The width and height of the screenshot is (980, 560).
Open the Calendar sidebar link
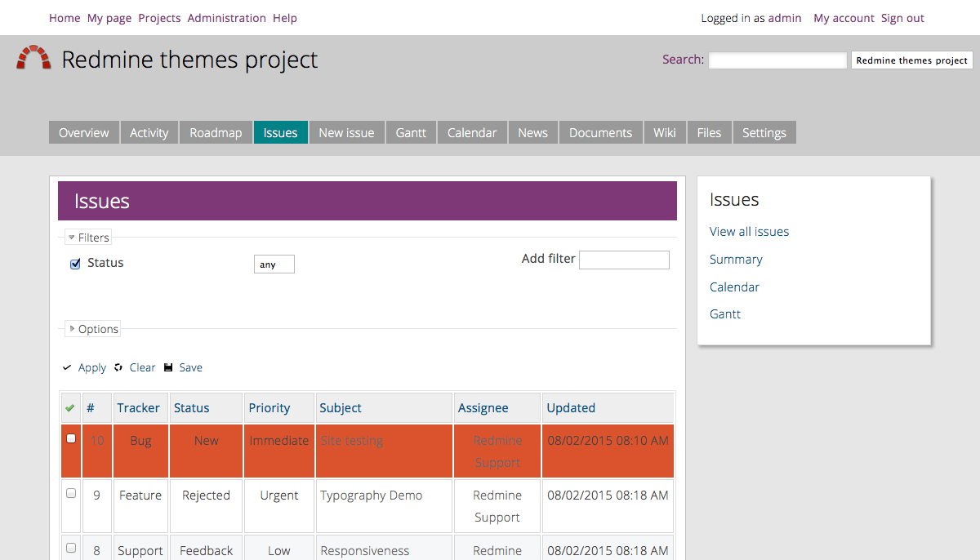tap(735, 287)
